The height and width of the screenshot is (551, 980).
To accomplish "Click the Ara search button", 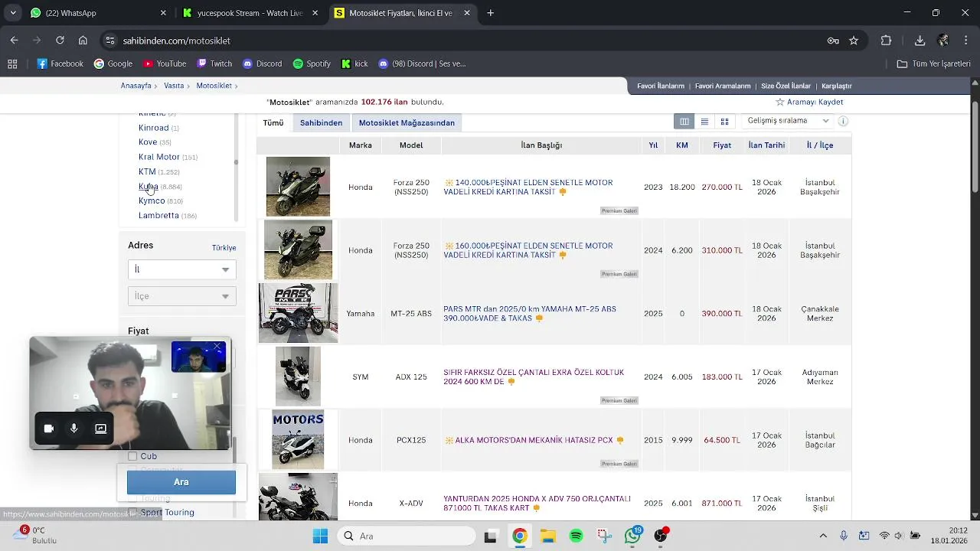I will (181, 482).
